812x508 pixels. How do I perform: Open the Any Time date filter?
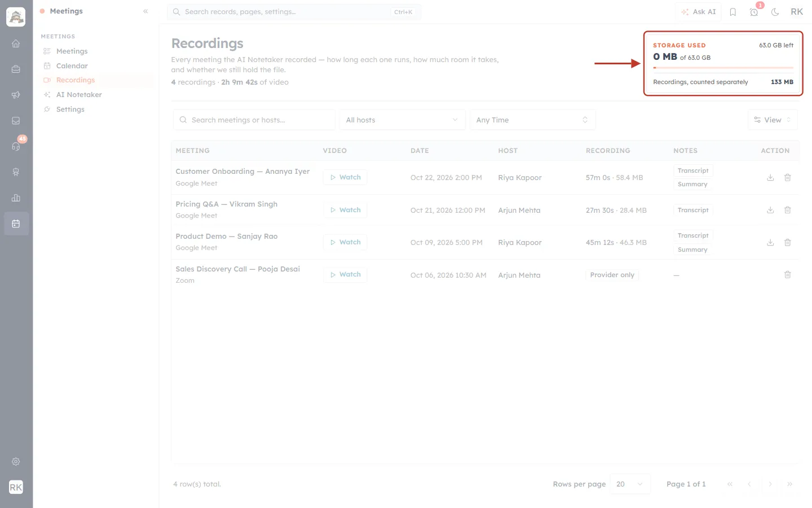pos(532,120)
